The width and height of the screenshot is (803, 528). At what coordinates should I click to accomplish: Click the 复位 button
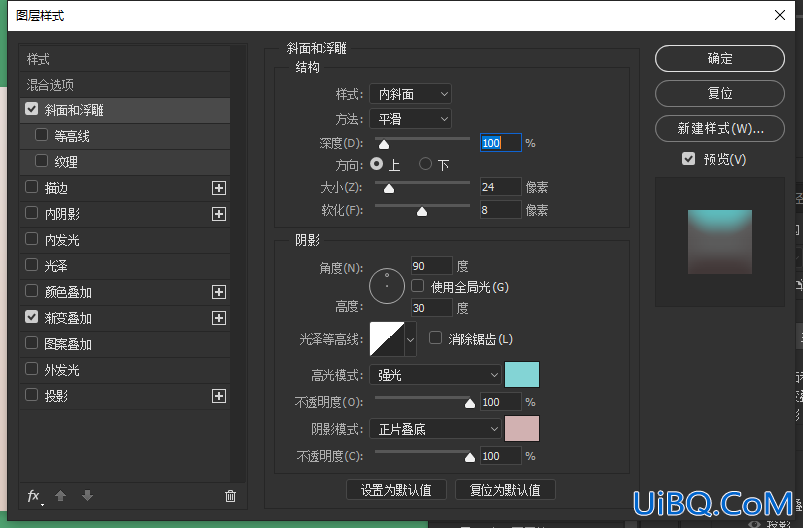coord(720,93)
